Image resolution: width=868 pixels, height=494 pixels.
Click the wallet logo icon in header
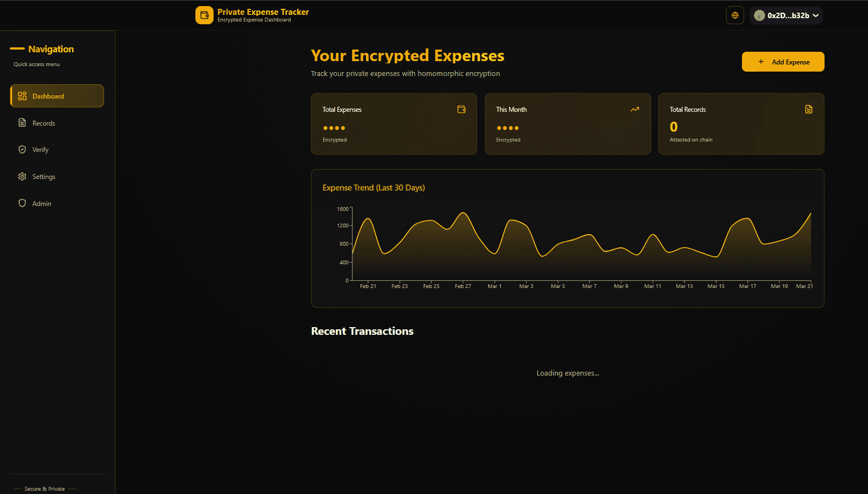click(x=204, y=15)
